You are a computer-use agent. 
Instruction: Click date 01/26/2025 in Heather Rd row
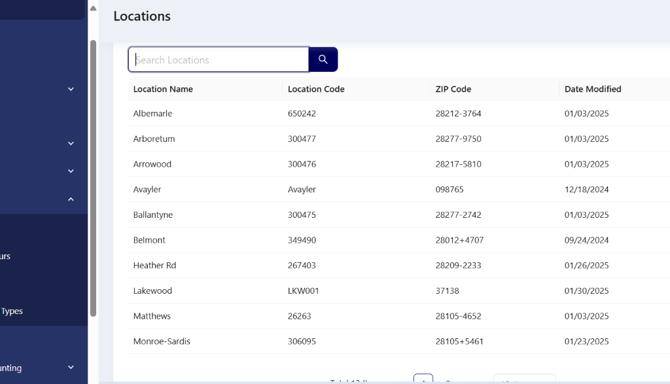586,265
